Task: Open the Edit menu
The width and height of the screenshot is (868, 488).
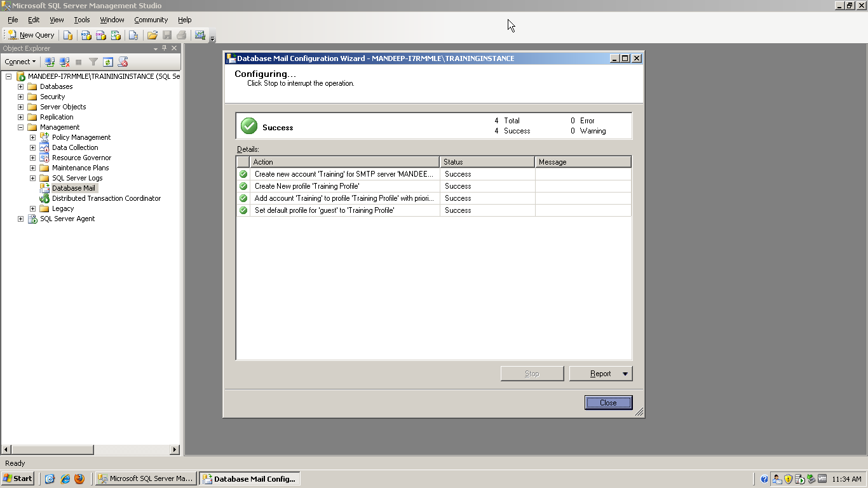Action: point(34,20)
